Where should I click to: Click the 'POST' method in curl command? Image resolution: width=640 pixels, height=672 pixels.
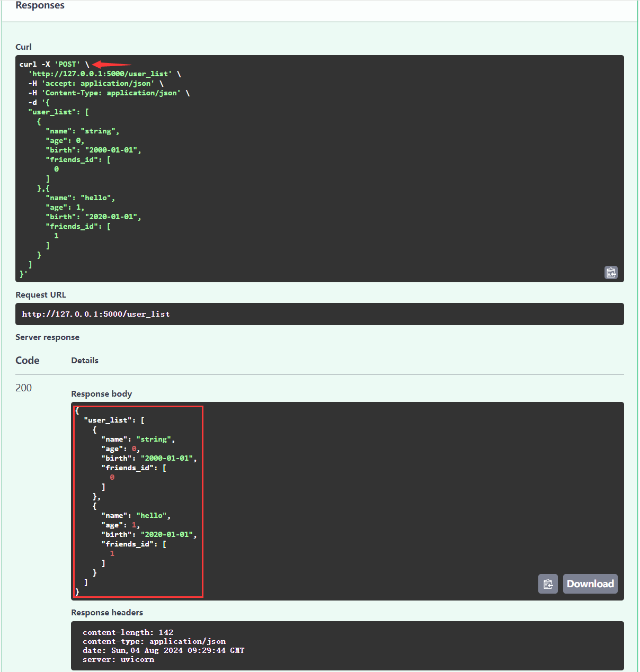[x=67, y=64]
